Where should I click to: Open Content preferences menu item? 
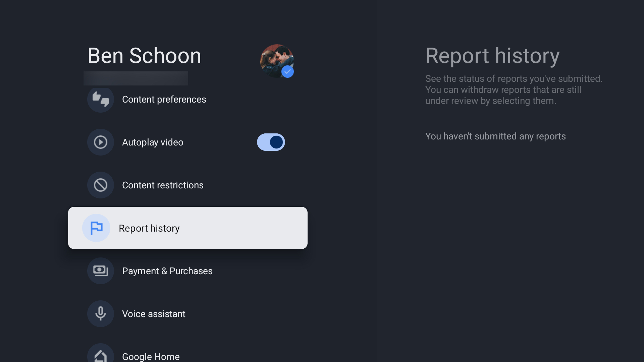(x=164, y=100)
